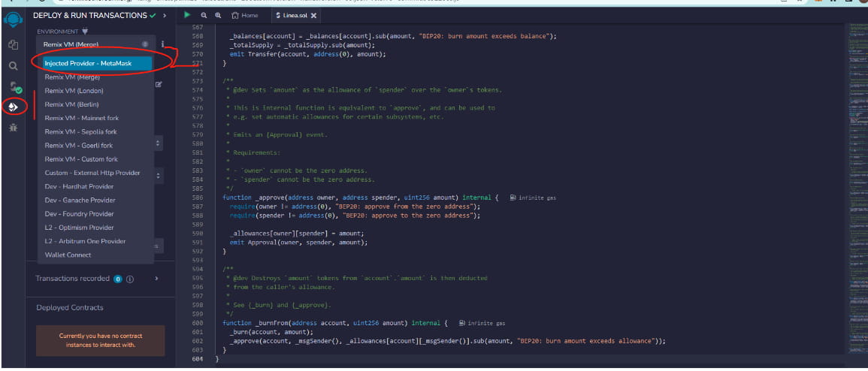Click infinite gas label after _approve

tap(533, 198)
